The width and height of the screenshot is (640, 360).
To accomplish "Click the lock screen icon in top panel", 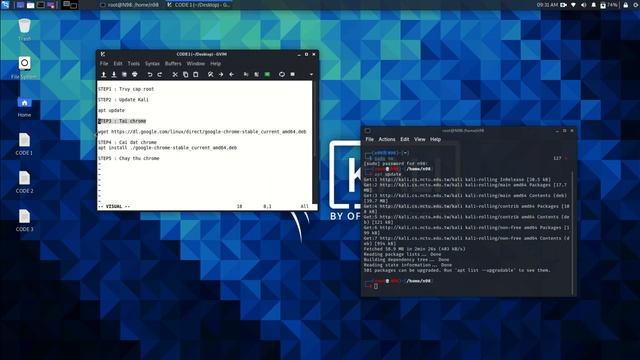I will (x=625, y=5).
